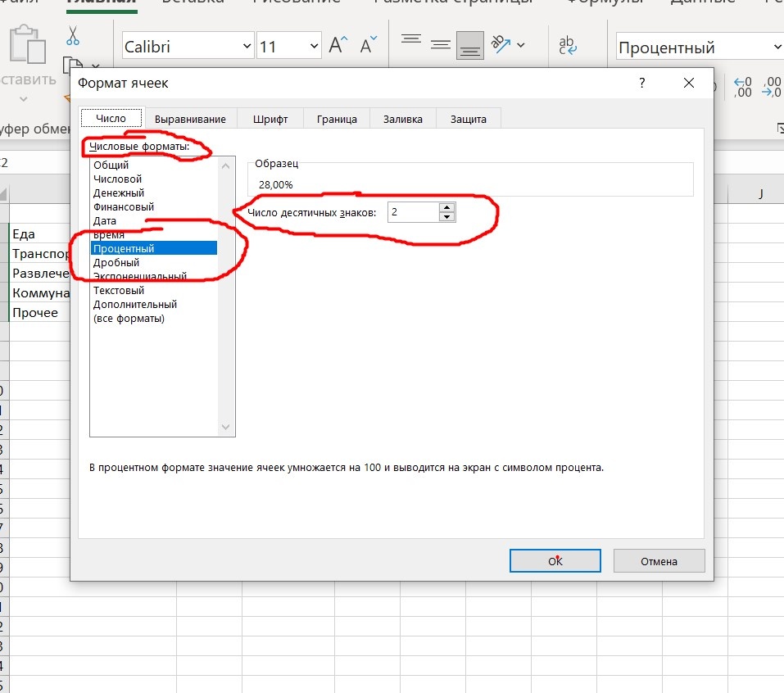Viewport: 784px width, 693px height.
Task: Click scroll-up arrow of format list
Action: pyautogui.click(x=225, y=166)
